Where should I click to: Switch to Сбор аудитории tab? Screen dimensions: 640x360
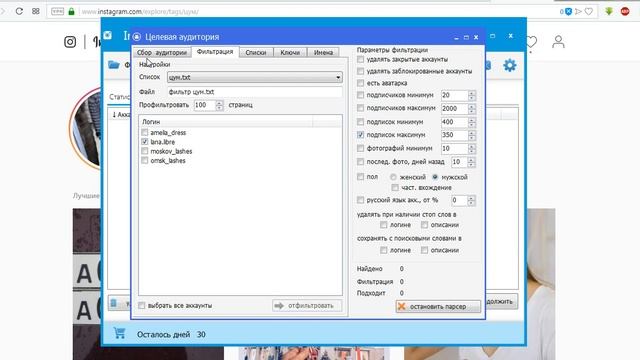[x=162, y=53]
